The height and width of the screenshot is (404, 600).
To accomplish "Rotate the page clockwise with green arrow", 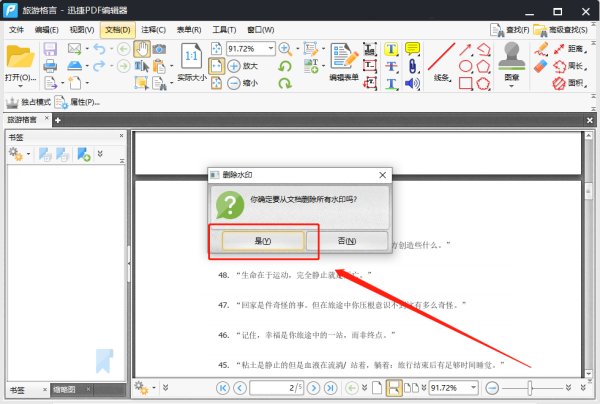I will point(285,83).
